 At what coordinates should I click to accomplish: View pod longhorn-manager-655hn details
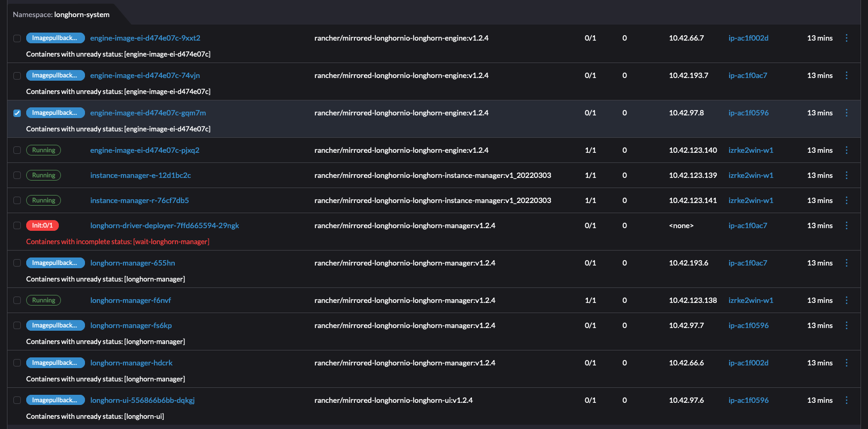133,263
